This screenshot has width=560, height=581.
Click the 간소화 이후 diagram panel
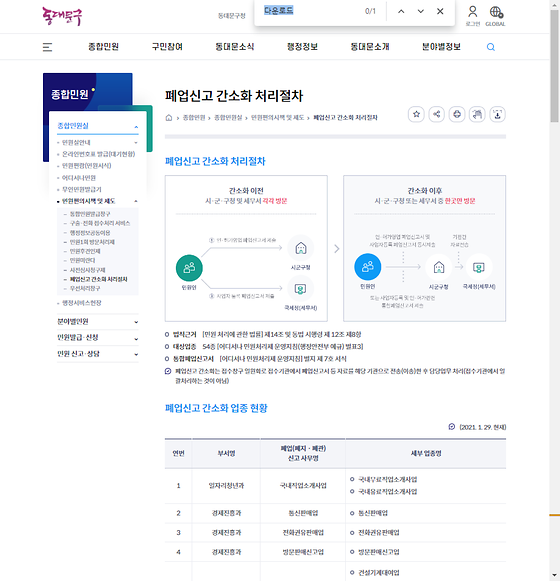pyautogui.click(x=424, y=248)
